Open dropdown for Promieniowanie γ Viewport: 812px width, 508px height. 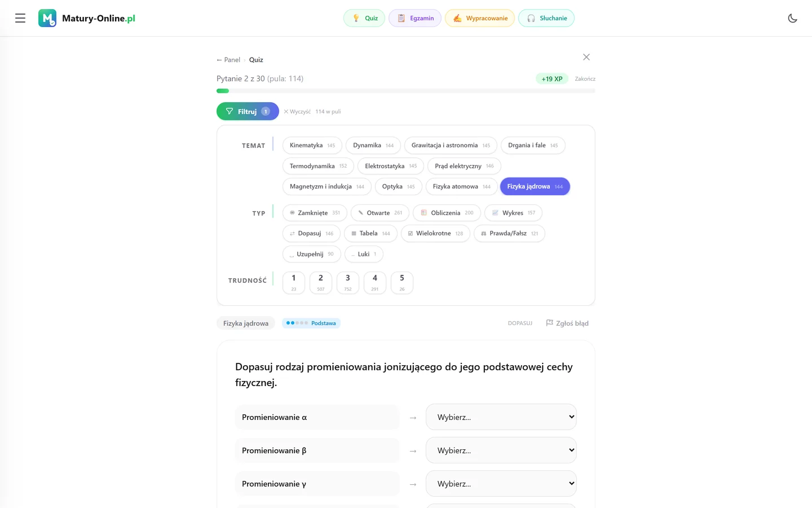(x=501, y=484)
